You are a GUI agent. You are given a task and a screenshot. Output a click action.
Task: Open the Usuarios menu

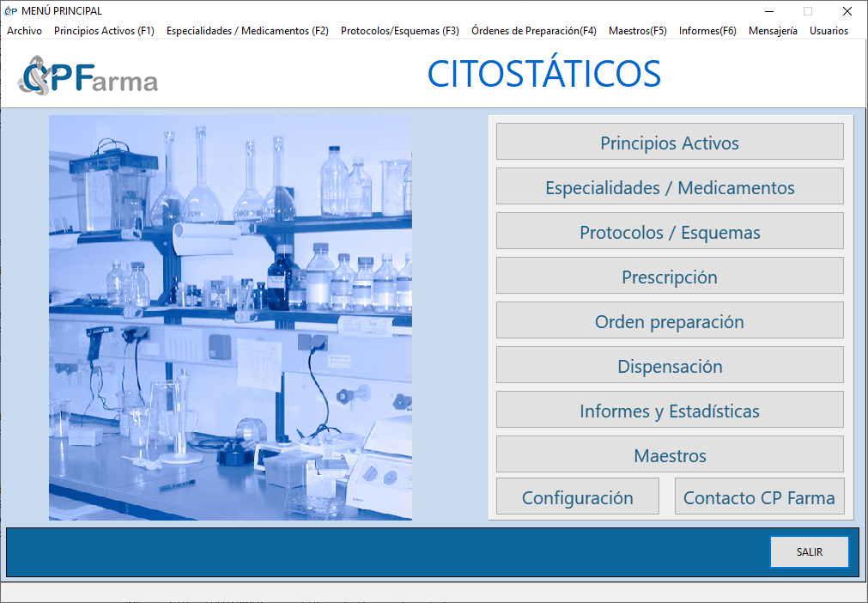(x=829, y=31)
